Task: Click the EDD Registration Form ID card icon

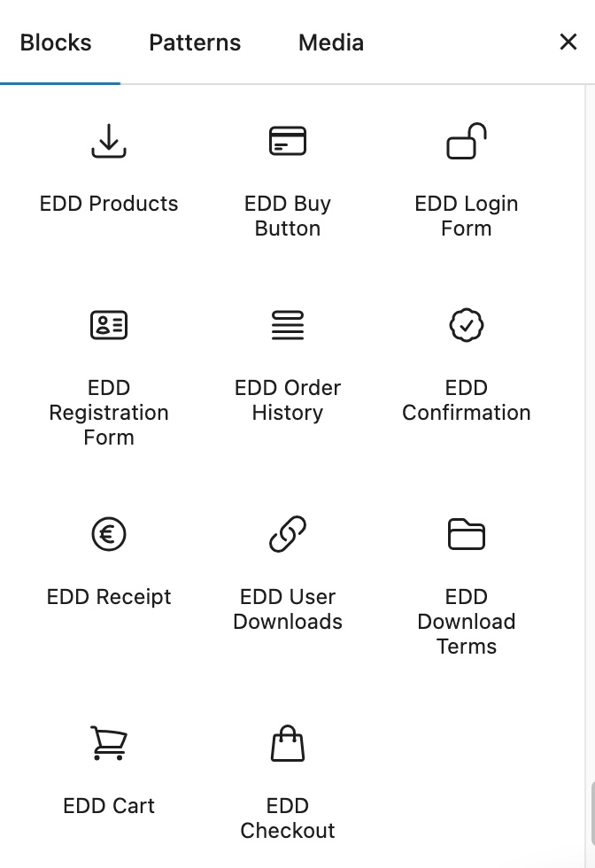Action: 108,324
